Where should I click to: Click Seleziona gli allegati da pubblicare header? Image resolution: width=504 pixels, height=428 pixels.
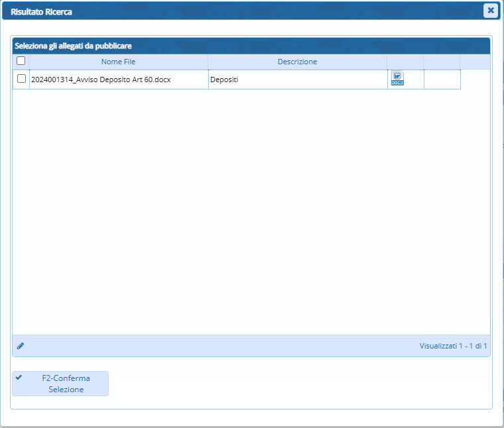coord(73,46)
